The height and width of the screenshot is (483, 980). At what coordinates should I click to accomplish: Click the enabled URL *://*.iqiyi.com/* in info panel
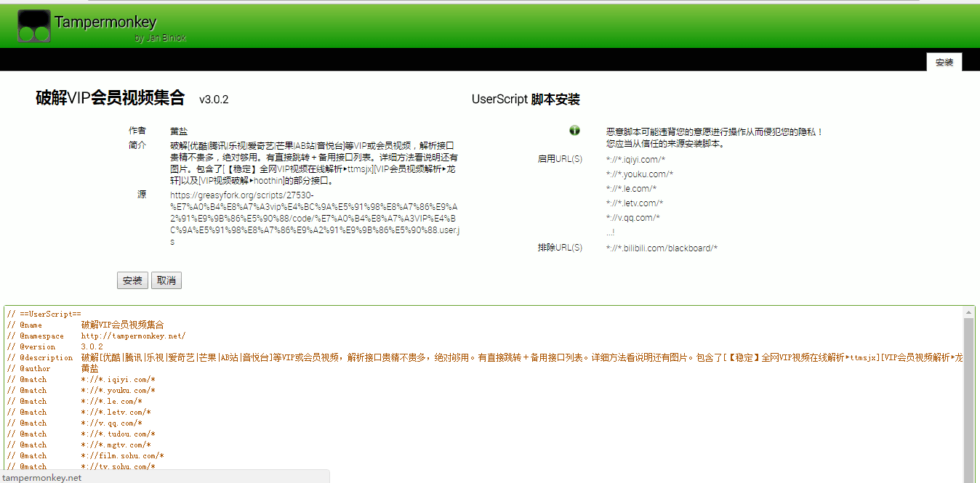[635, 160]
